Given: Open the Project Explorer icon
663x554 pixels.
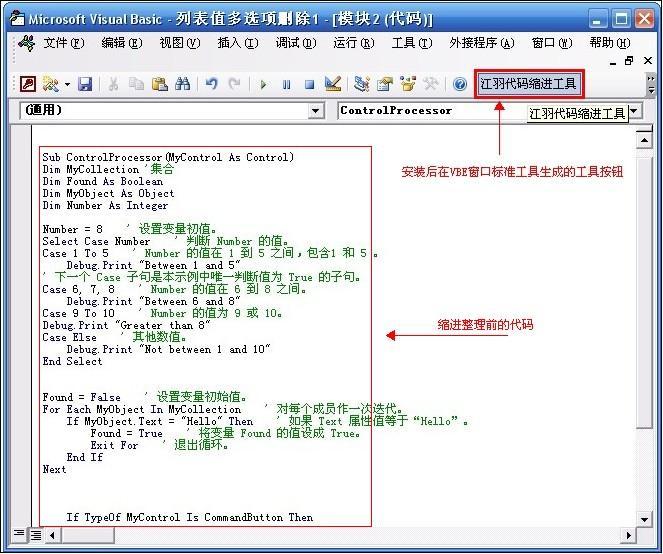Looking at the screenshot, I should (x=362, y=84).
